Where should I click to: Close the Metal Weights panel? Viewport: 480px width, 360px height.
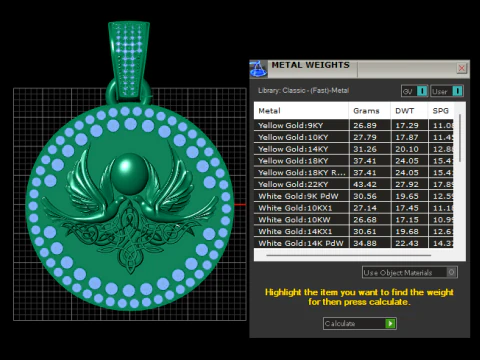tap(462, 68)
